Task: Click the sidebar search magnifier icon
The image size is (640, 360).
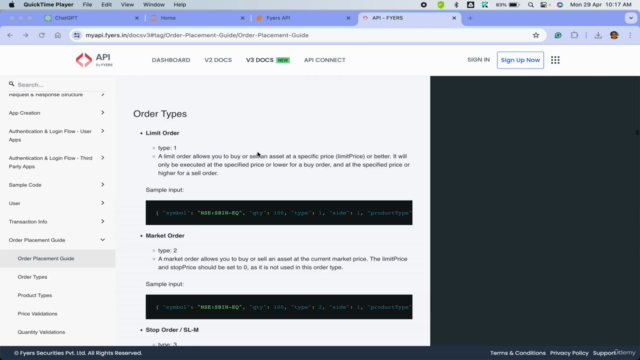Action: pos(11,84)
